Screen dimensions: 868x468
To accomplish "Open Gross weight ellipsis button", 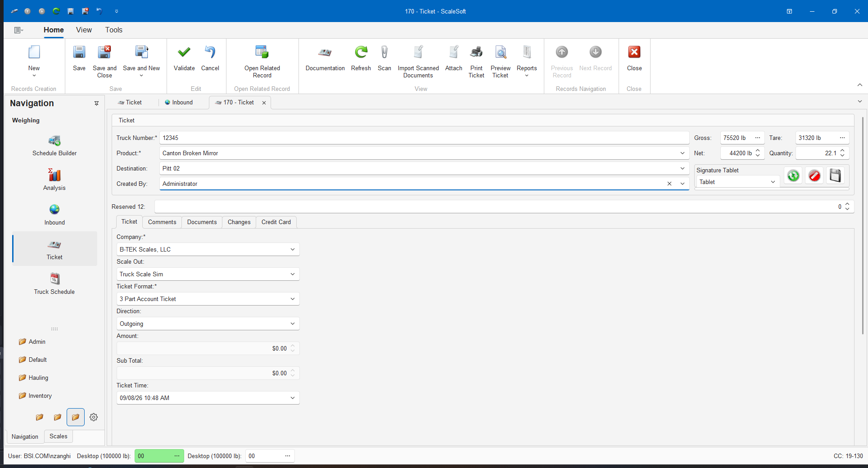I will coord(758,138).
